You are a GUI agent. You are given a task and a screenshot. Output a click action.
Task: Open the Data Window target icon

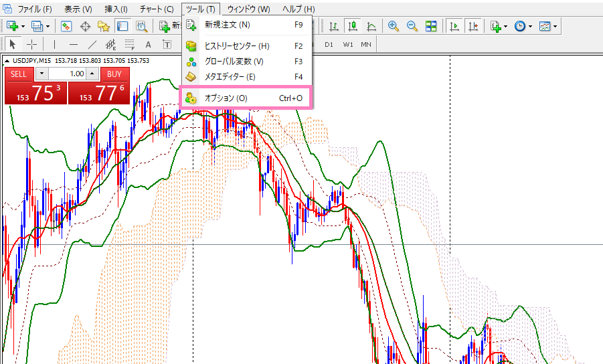coord(85,26)
